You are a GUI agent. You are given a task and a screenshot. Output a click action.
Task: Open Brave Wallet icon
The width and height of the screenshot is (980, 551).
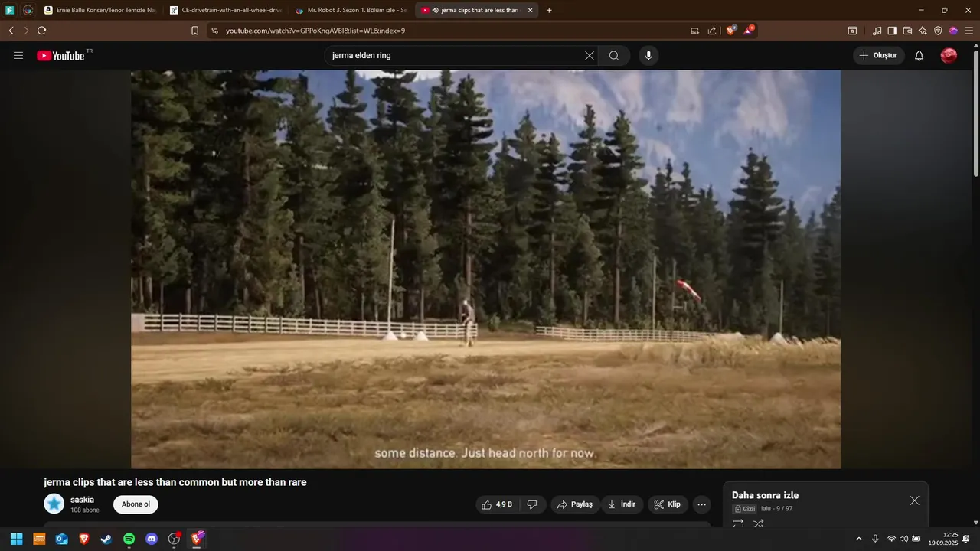(x=907, y=31)
